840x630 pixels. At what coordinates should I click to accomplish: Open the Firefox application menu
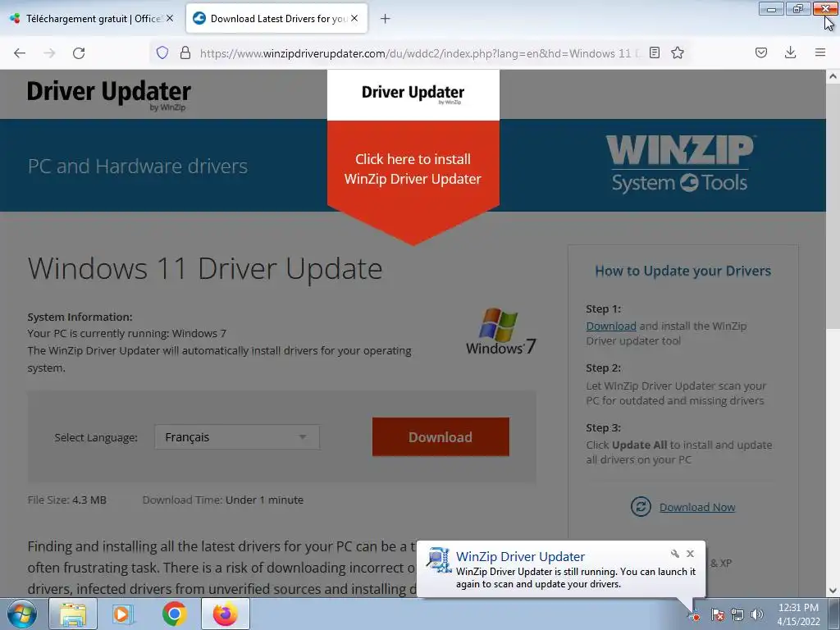820,52
